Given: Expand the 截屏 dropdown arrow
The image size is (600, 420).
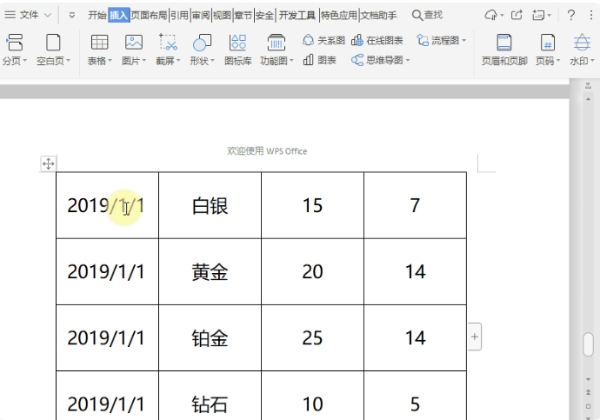Looking at the screenshot, I should click(x=178, y=60).
